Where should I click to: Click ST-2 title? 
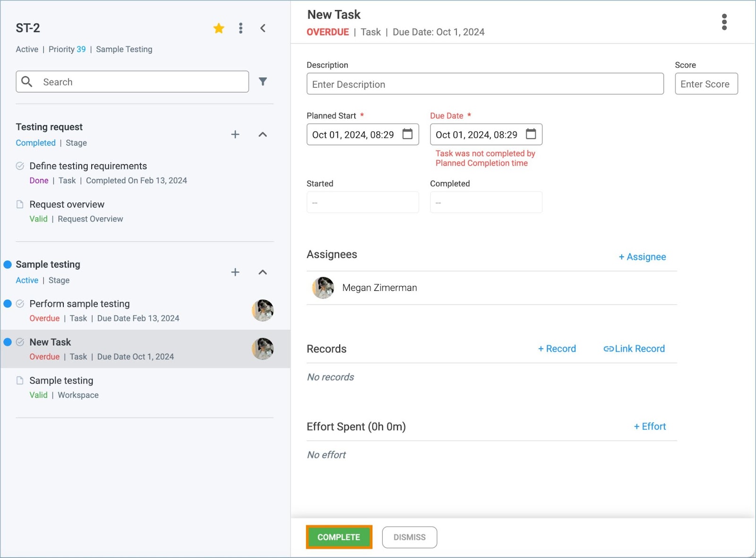pos(28,28)
